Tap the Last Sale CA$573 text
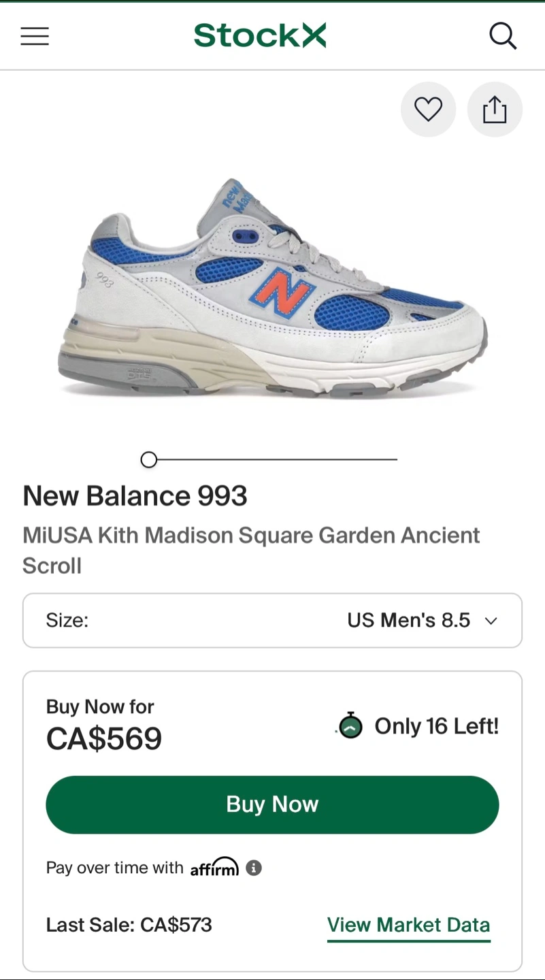545x980 pixels. pyautogui.click(x=129, y=925)
